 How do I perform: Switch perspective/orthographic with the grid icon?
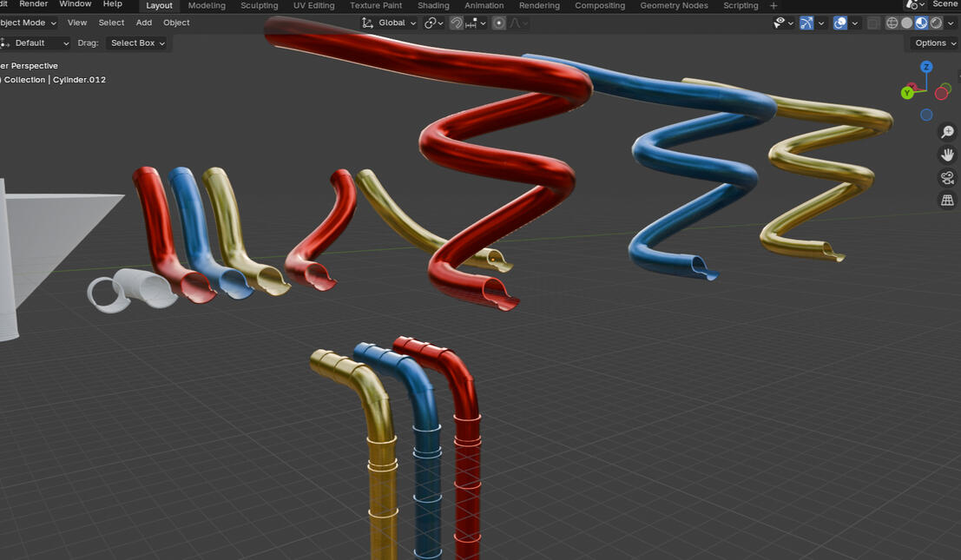coord(947,201)
